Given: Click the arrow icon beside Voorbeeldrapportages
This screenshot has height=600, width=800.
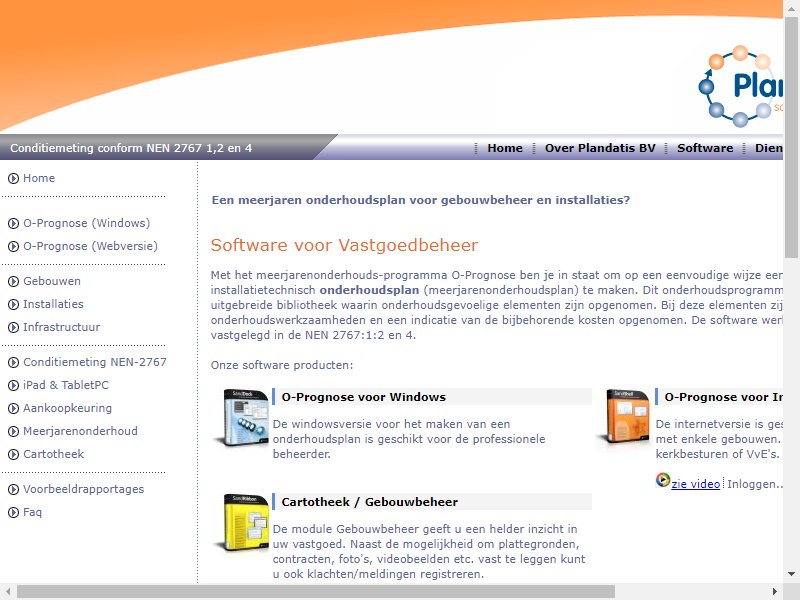Looking at the screenshot, I should pos(13,489).
